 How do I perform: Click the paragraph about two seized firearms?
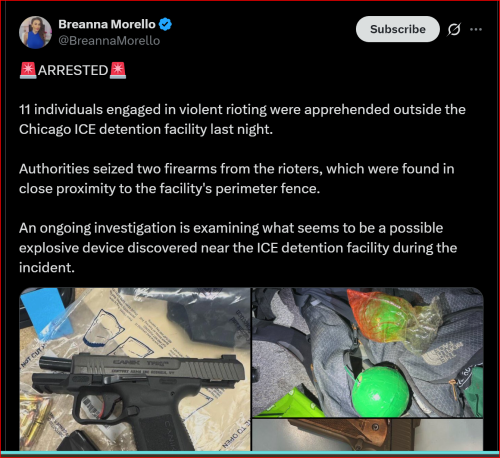[237, 179]
